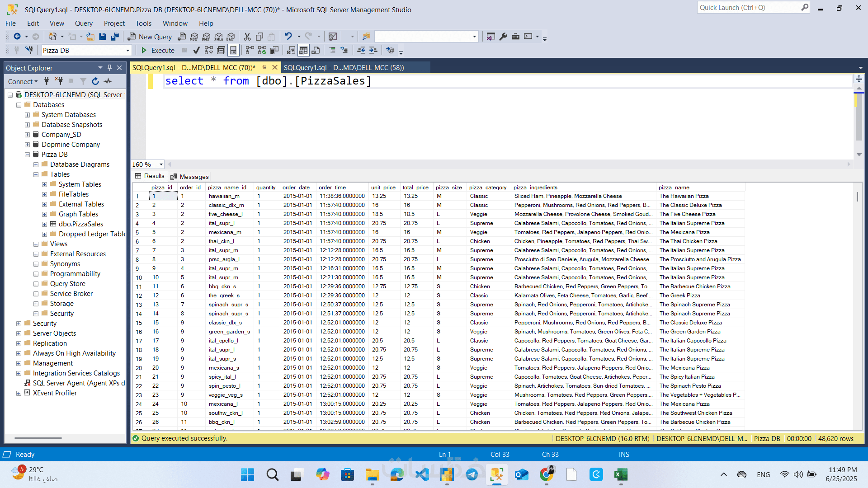The image size is (868, 488).
Task: Toggle Results to Grid output mode
Action: pos(303,50)
